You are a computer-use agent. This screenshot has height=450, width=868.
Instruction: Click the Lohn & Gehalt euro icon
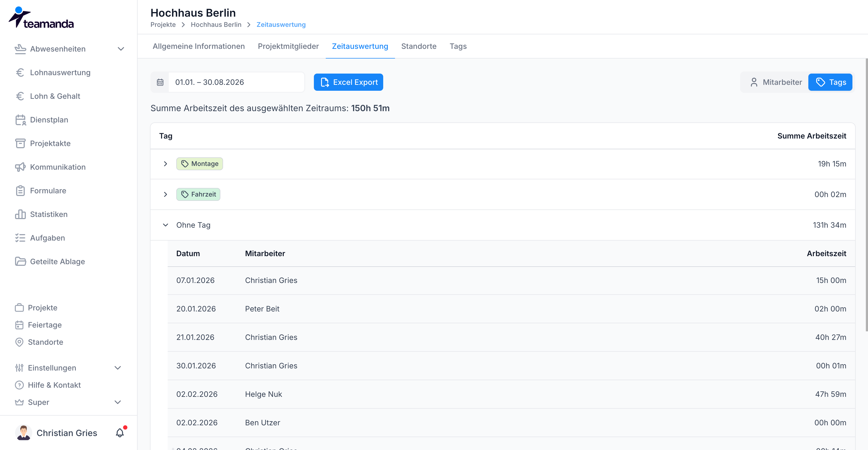tap(20, 96)
